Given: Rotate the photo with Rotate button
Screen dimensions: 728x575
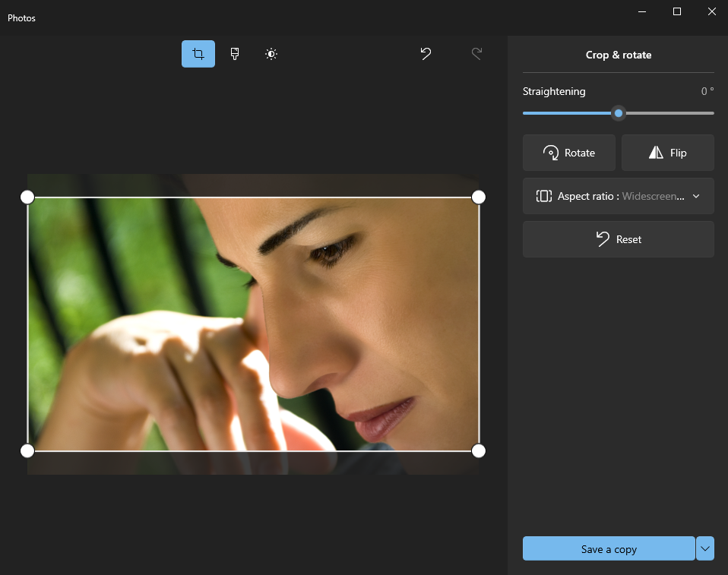Looking at the screenshot, I should tap(569, 153).
